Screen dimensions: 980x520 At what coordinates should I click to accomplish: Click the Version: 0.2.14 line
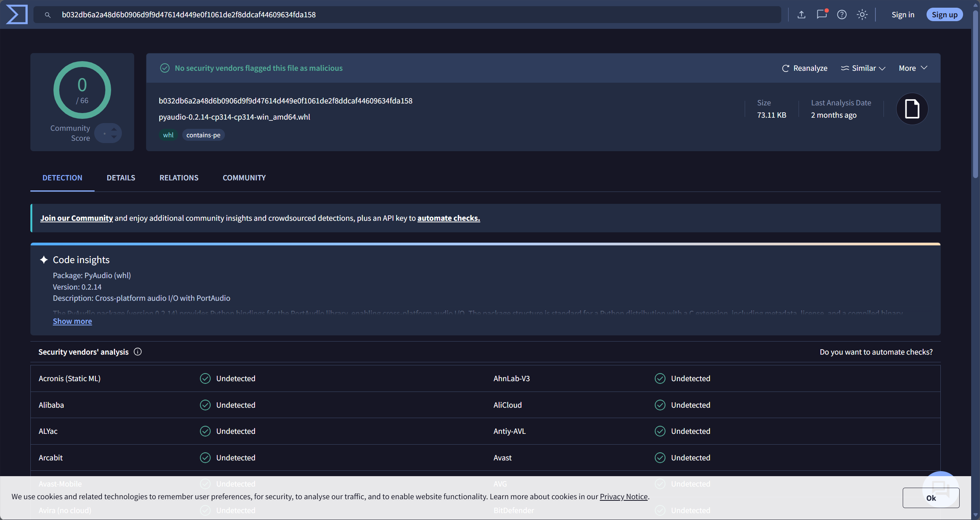pos(77,287)
